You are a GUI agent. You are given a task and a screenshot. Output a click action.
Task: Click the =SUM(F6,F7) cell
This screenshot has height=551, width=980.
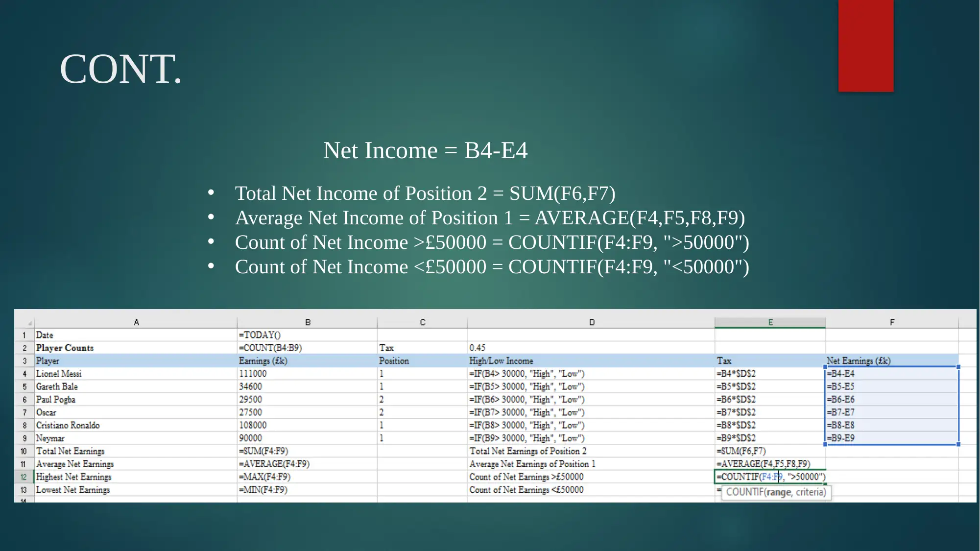coord(770,451)
